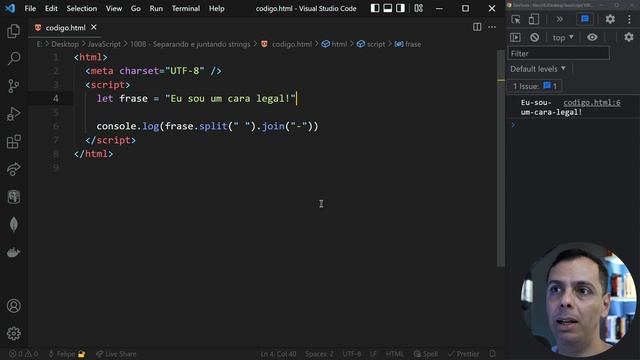
Task: Select html symbol in the breadcrumb
Action: point(335,44)
